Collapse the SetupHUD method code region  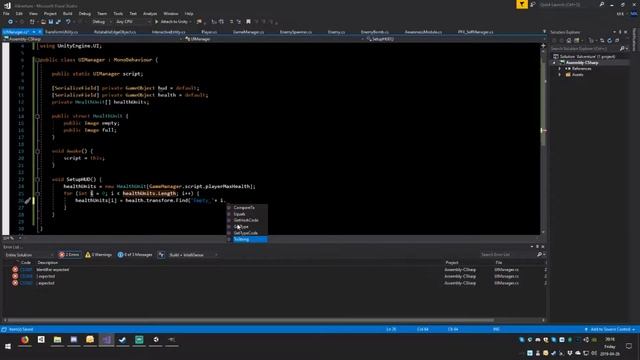(x=37, y=180)
